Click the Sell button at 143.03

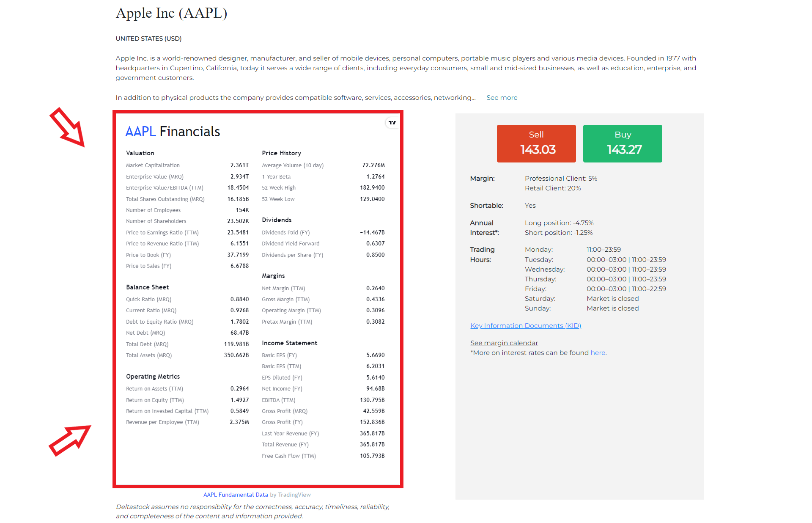tap(535, 145)
